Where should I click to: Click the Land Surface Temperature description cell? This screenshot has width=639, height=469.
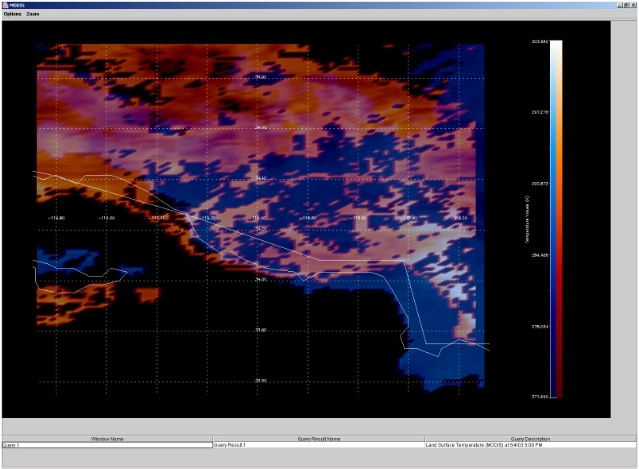[x=530, y=445]
